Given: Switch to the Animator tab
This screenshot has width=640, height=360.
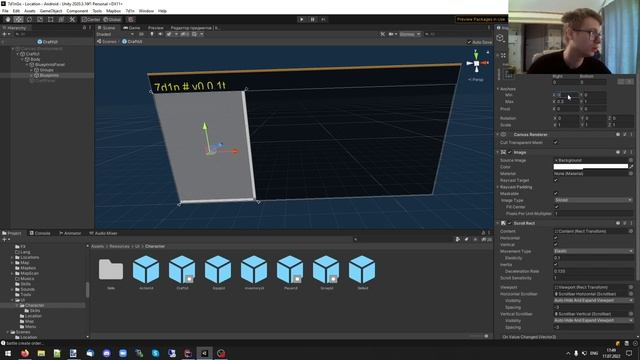Looking at the screenshot, I should point(70,233).
